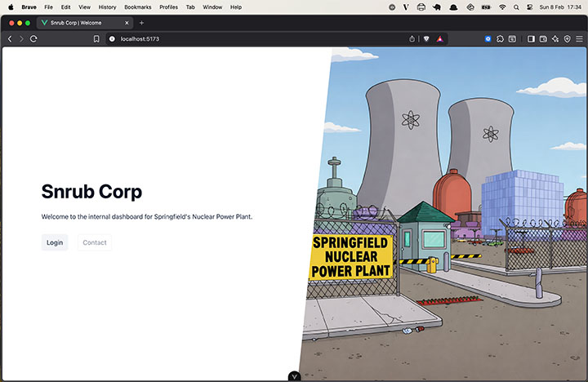Open the Bookmarks menu
This screenshot has height=382, width=588.
coord(137,7)
